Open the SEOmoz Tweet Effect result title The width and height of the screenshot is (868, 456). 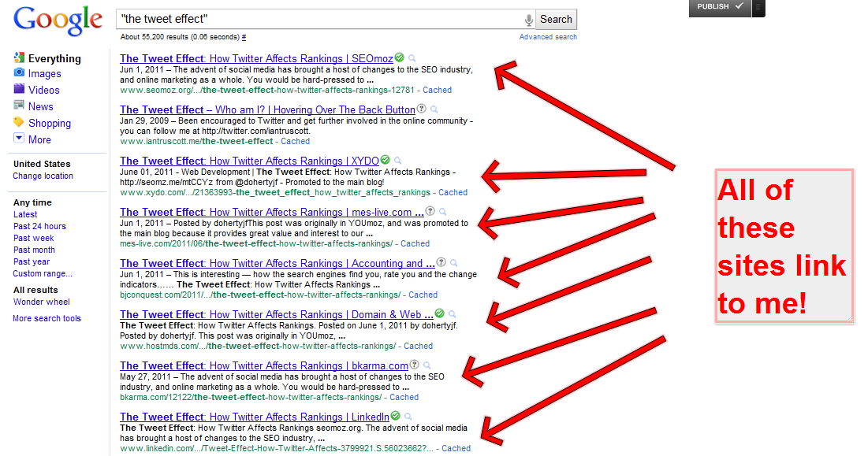coord(256,58)
